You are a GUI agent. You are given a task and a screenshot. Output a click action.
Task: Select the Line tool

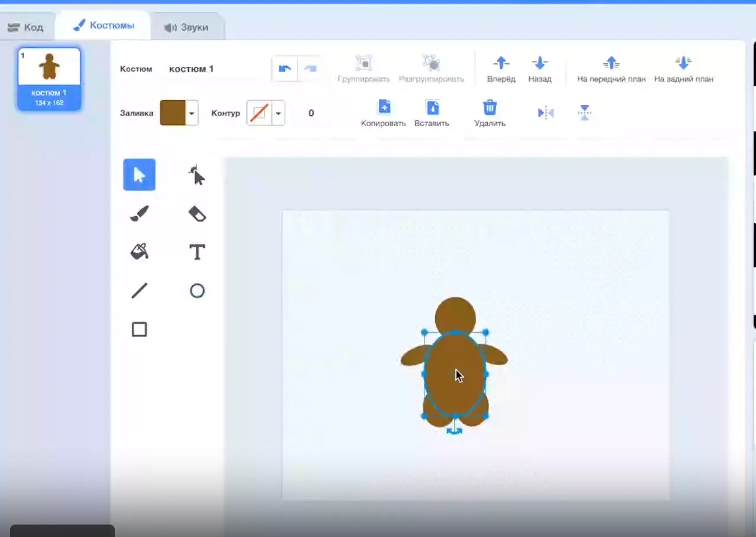pyautogui.click(x=139, y=291)
